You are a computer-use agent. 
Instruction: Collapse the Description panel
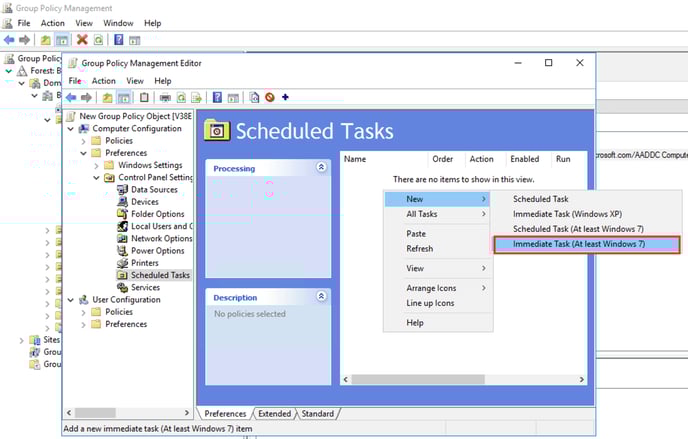[x=321, y=297]
